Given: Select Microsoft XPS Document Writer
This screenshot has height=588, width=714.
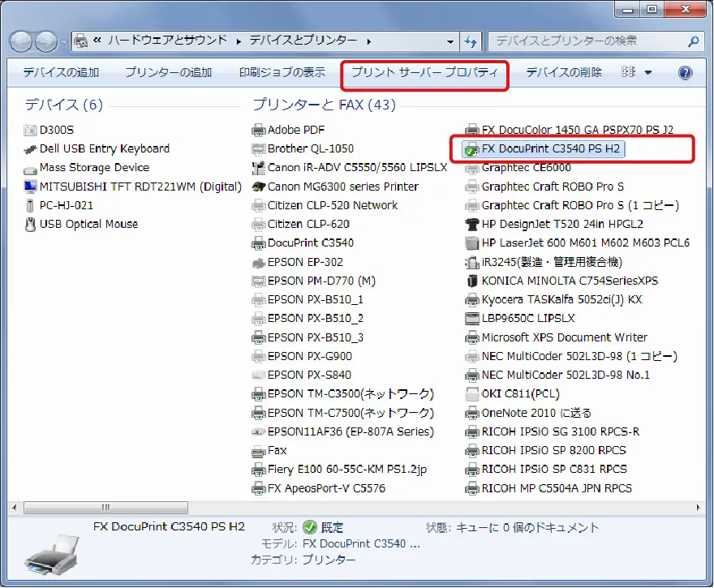Looking at the screenshot, I should click(x=557, y=337).
